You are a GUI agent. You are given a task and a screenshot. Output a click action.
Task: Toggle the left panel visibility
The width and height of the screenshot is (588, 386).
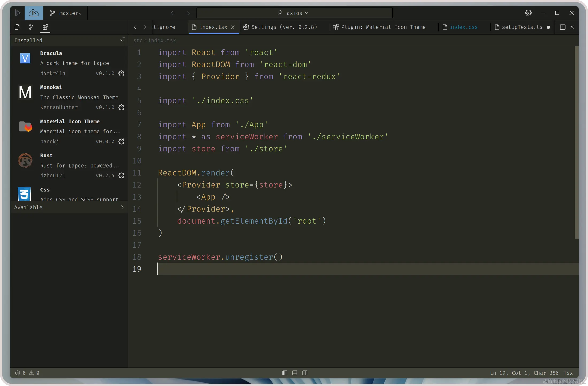coord(285,373)
